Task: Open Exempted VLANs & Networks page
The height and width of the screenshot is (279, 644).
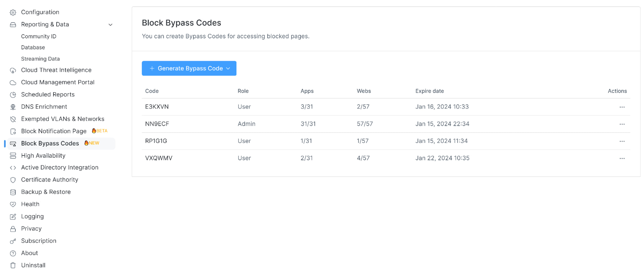Action: tap(63, 119)
